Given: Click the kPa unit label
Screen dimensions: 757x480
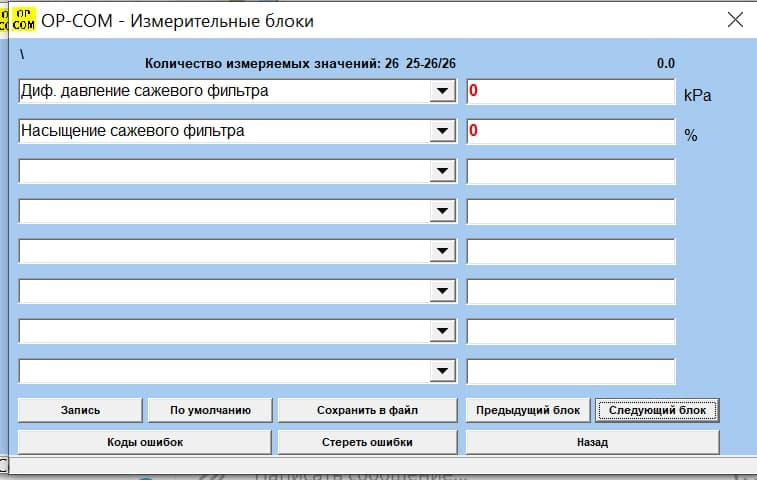Looking at the screenshot, I should pos(698,95).
